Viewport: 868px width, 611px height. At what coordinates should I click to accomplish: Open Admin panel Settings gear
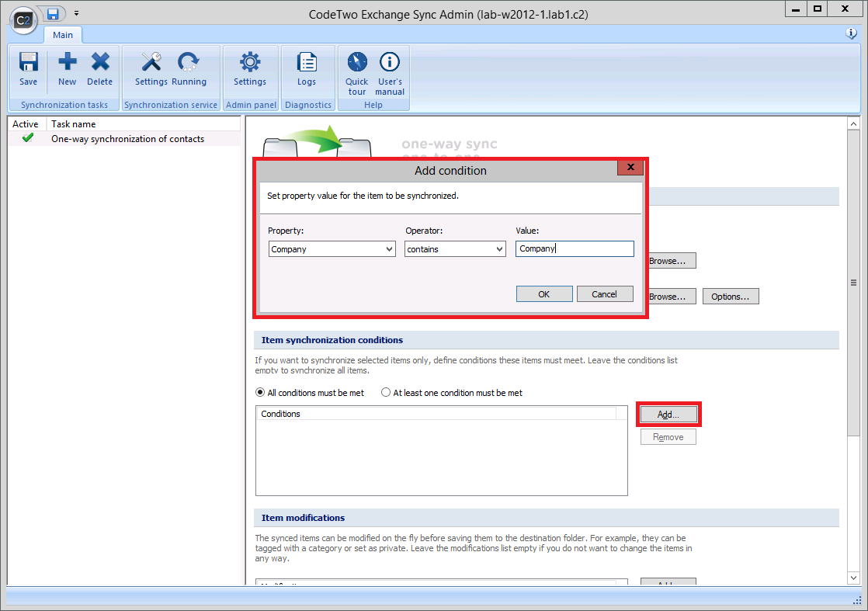pos(250,68)
